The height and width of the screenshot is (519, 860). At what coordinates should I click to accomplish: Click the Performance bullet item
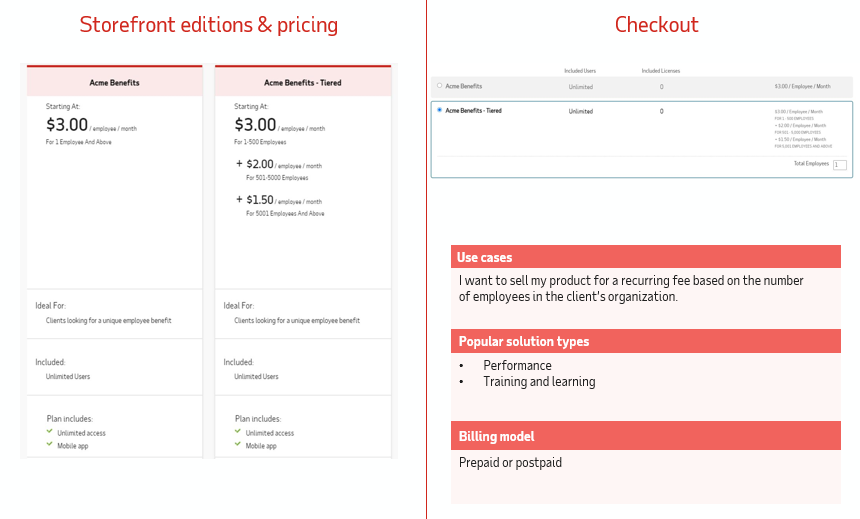pos(517,365)
